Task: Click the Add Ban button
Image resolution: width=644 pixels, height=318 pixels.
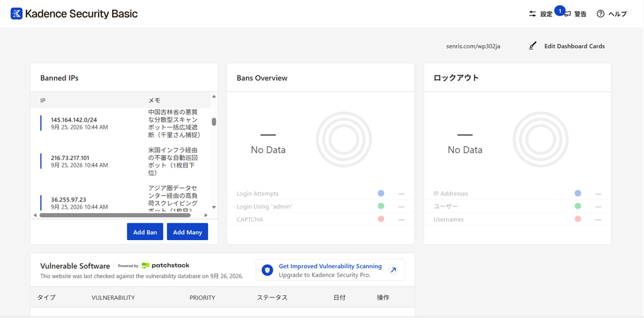Action: coord(145,232)
